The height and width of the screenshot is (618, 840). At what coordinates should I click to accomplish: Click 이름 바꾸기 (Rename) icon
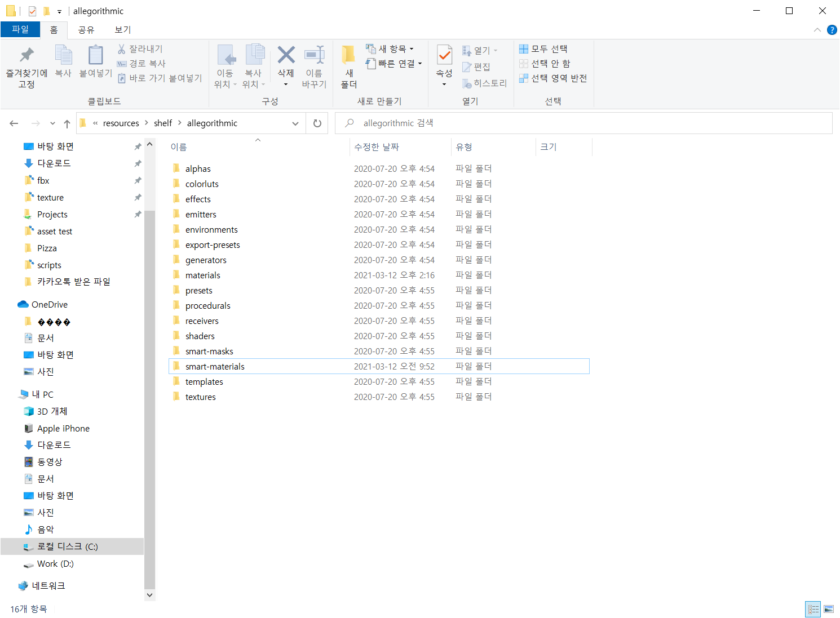coord(314,55)
